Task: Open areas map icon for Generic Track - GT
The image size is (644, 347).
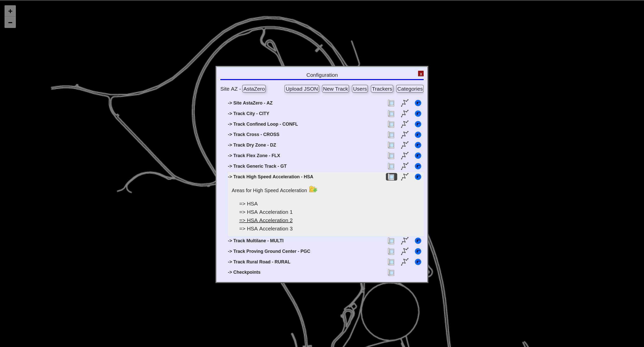Action: tap(391, 166)
